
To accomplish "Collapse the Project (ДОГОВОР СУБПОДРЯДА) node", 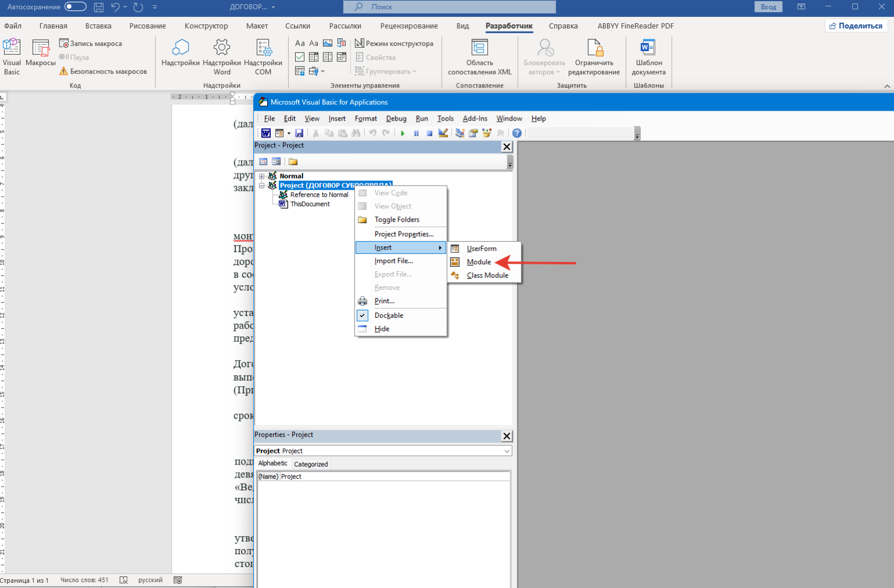I will point(262,186).
